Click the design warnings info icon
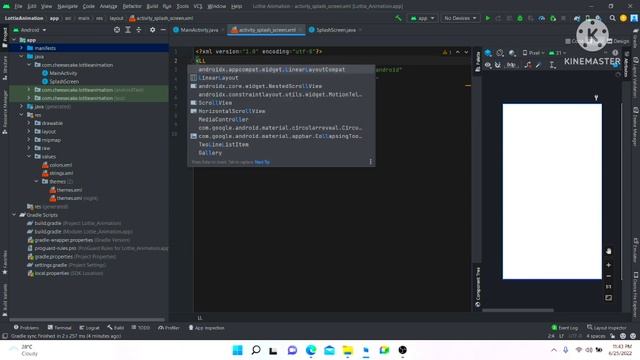640x360 pixels. [x=615, y=53]
